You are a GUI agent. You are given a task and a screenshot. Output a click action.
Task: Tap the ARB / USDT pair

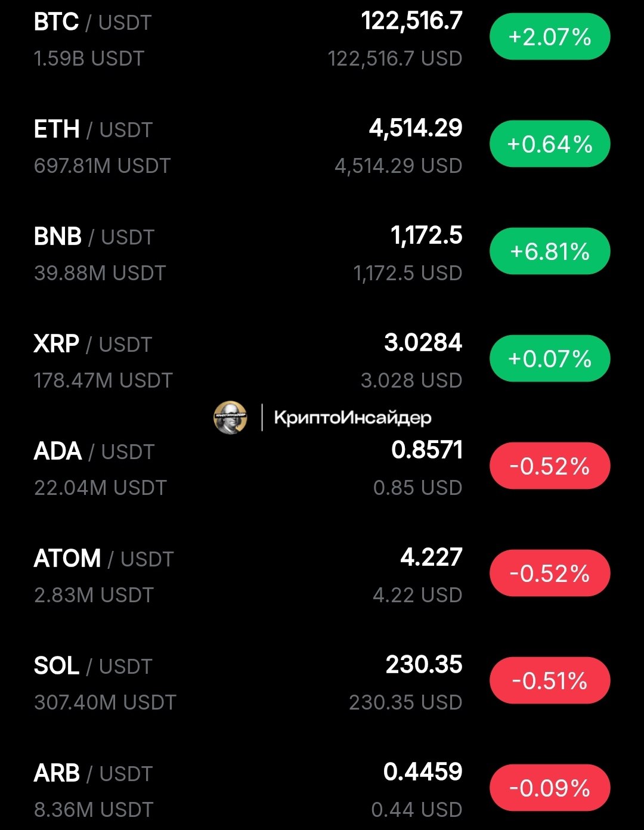[x=94, y=774]
